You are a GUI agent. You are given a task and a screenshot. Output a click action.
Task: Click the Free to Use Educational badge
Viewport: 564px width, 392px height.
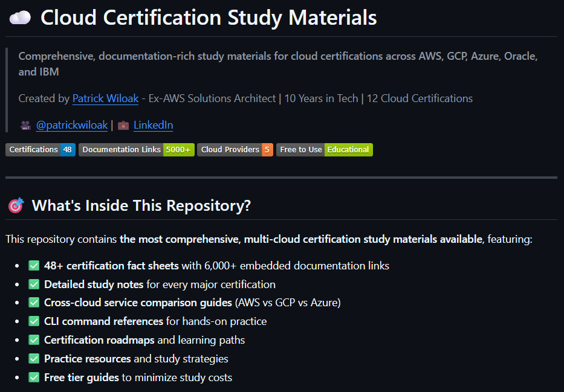325,150
